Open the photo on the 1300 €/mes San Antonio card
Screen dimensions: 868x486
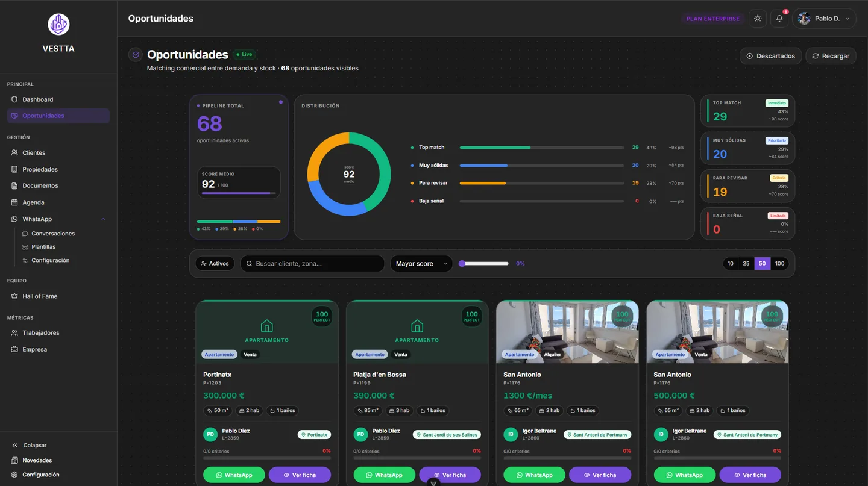pyautogui.click(x=567, y=332)
